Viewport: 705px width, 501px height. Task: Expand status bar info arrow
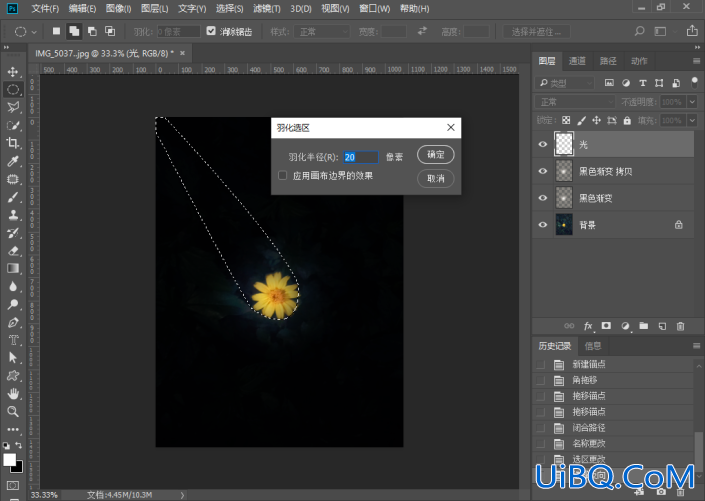coord(182,495)
